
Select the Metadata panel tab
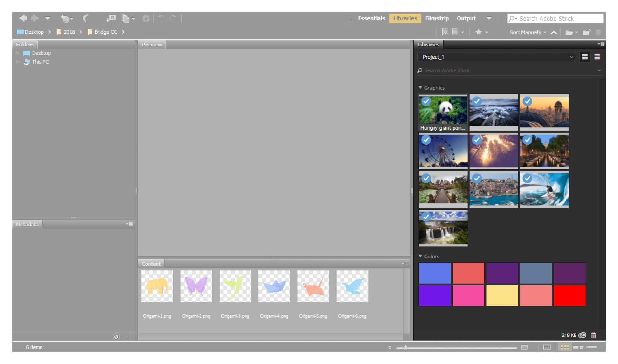(27, 224)
